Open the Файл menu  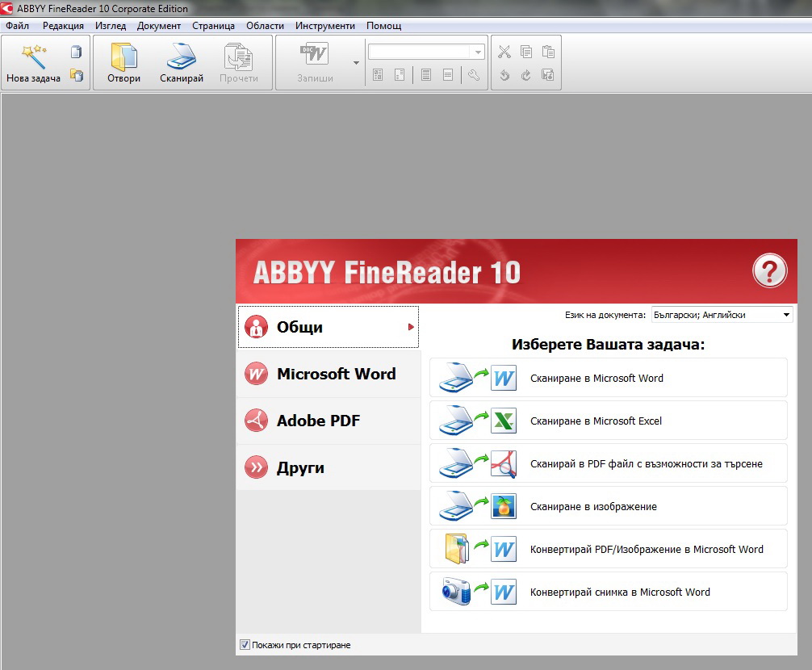(x=17, y=26)
